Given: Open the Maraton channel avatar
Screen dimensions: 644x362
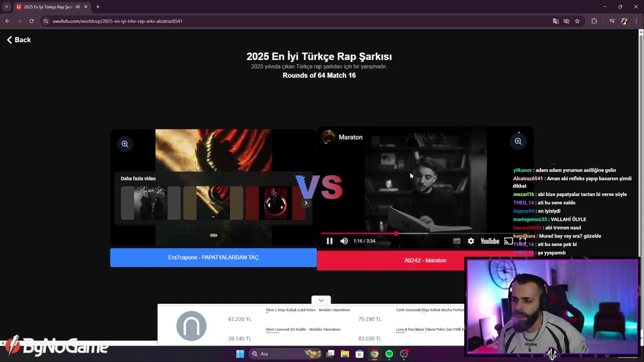Looking at the screenshot, I should click(x=329, y=137).
